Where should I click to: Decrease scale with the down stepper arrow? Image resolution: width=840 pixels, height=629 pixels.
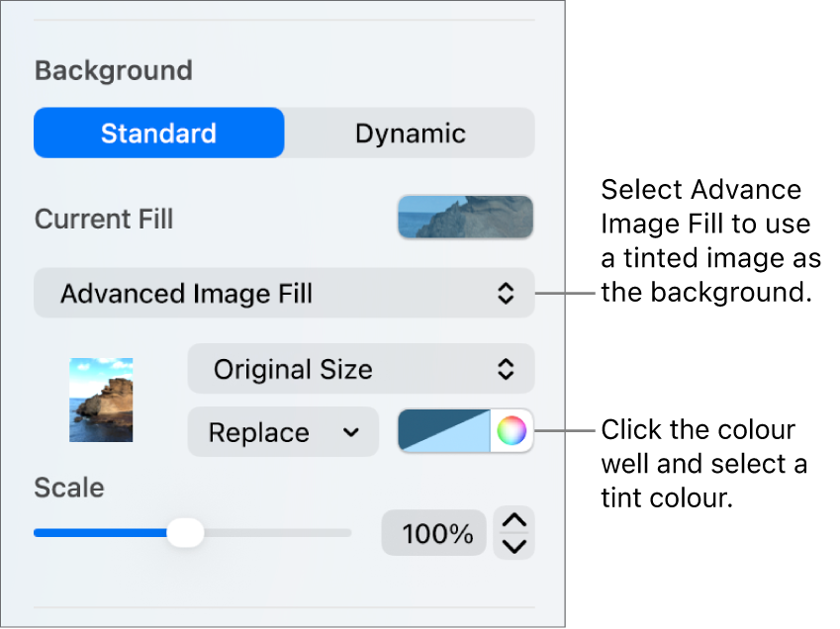point(513,547)
